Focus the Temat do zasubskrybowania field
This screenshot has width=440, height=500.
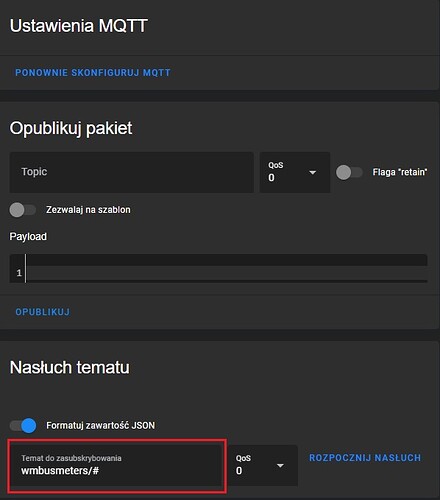pos(117,465)
